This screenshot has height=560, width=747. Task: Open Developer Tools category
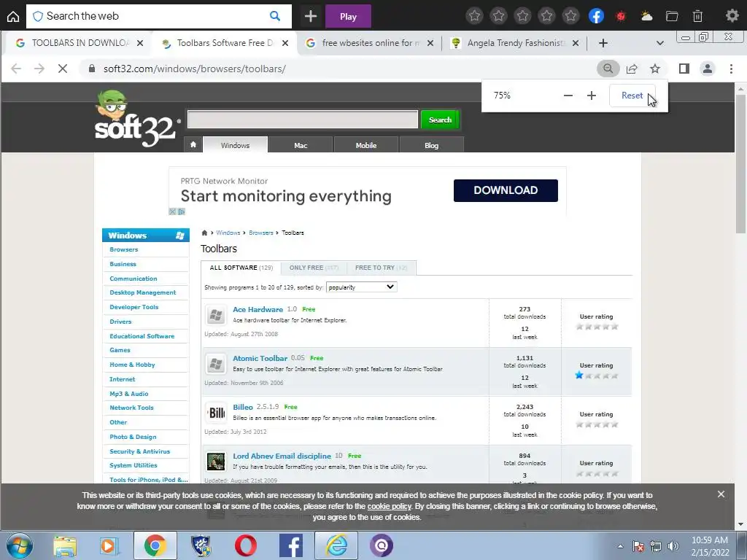134,307
